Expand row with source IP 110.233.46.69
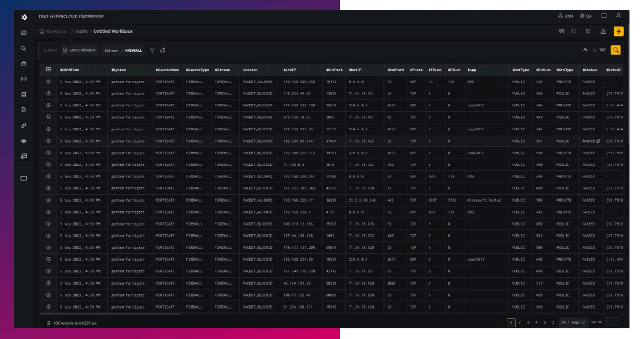Screen dimensions: 644x339 pyautogui.click(x=48, y=93)
